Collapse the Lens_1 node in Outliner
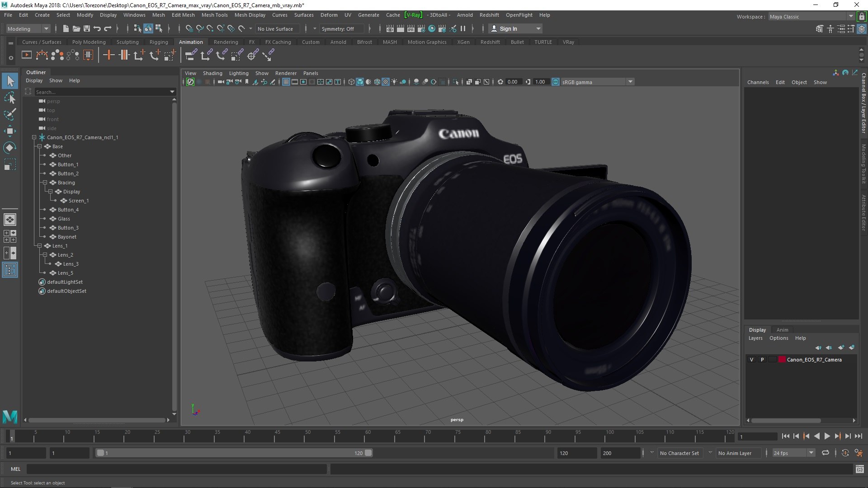868x488 pixels. (x=39, y=246)
